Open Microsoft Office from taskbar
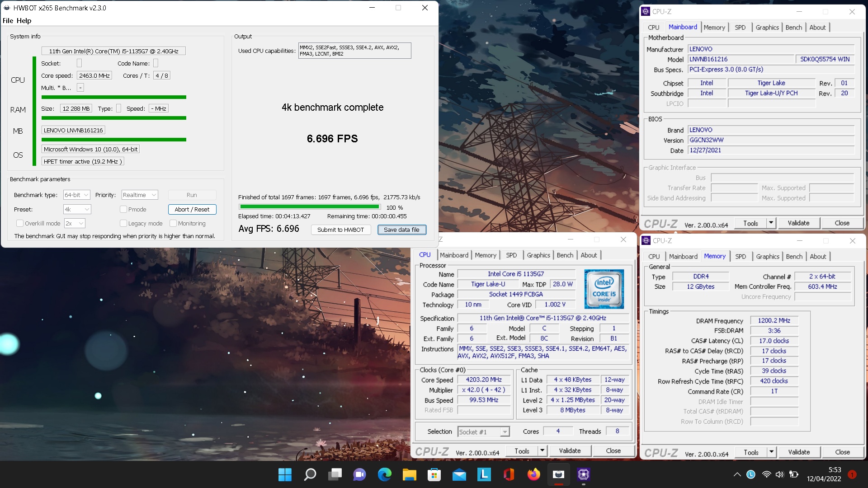This screenshot has width=868, height=488. (x=509, y=474)
